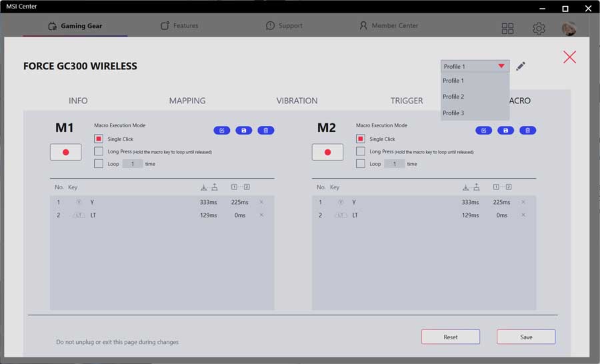The image size is (600, 364).
Task: Click the Save button
Action: coord(526,337)
